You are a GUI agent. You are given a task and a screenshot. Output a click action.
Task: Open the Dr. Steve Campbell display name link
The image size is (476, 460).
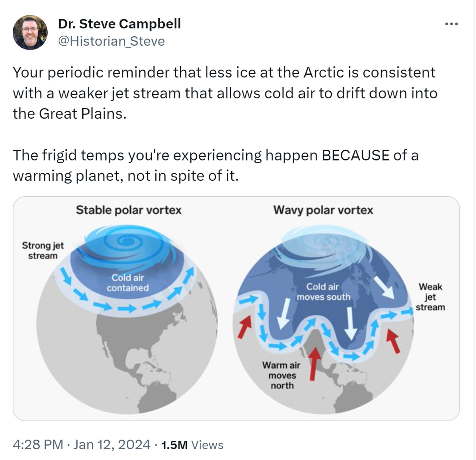tap(119, 24)
